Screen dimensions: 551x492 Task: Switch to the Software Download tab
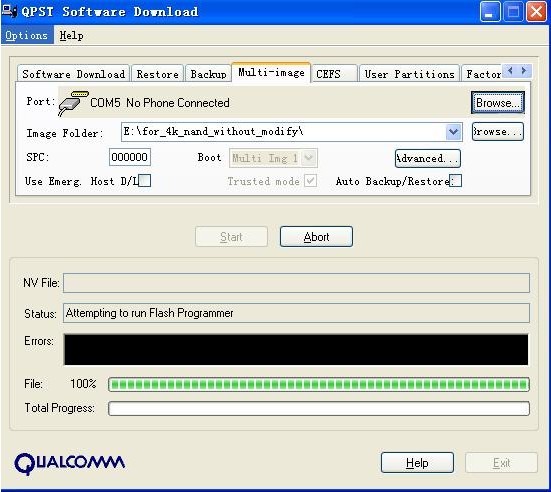click(73, 74)
